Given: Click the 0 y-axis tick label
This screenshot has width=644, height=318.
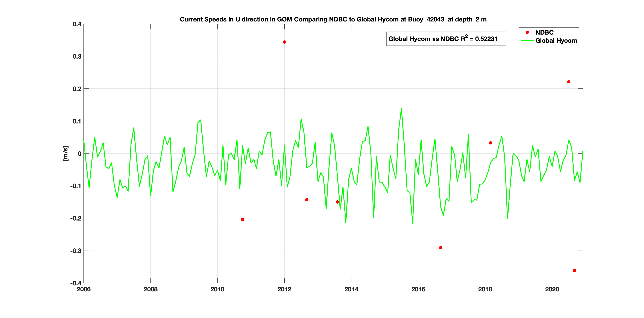Looking at the screenshot, I should 79,154.
